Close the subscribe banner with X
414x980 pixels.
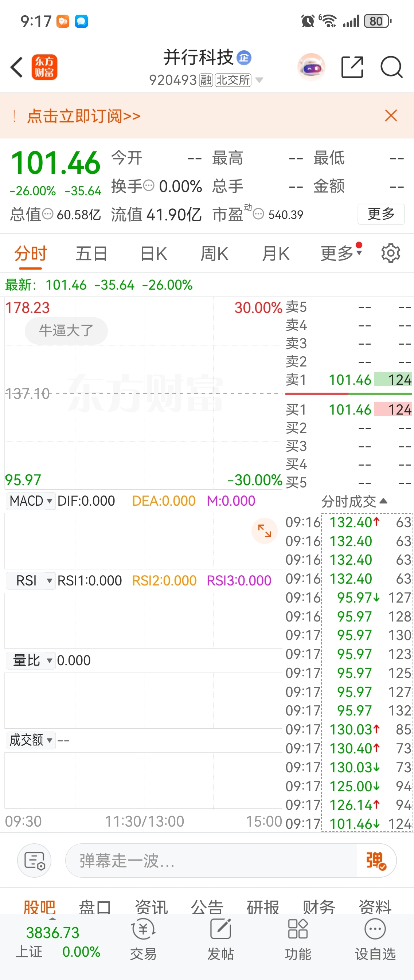pos(391,115)
